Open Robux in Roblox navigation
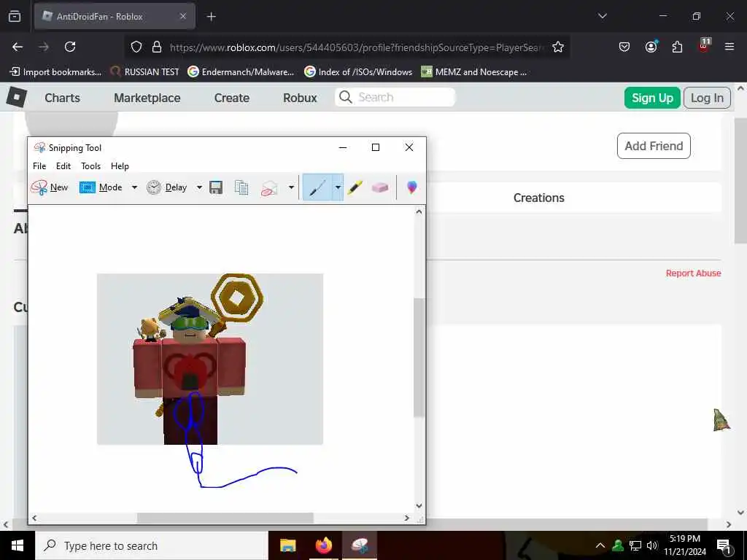 pos(300,98)
